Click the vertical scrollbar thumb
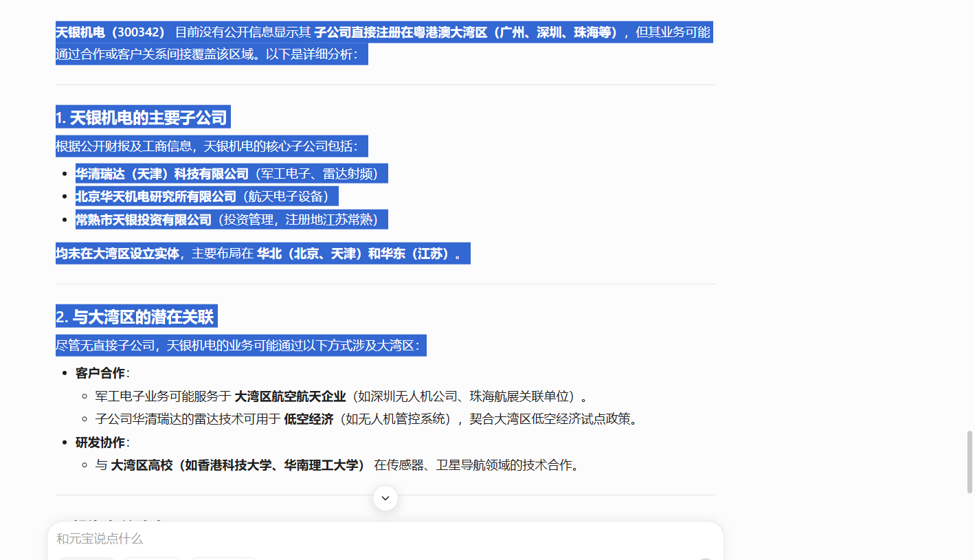Viewport: 975px width, 560px height. click(x=970, y=462)
